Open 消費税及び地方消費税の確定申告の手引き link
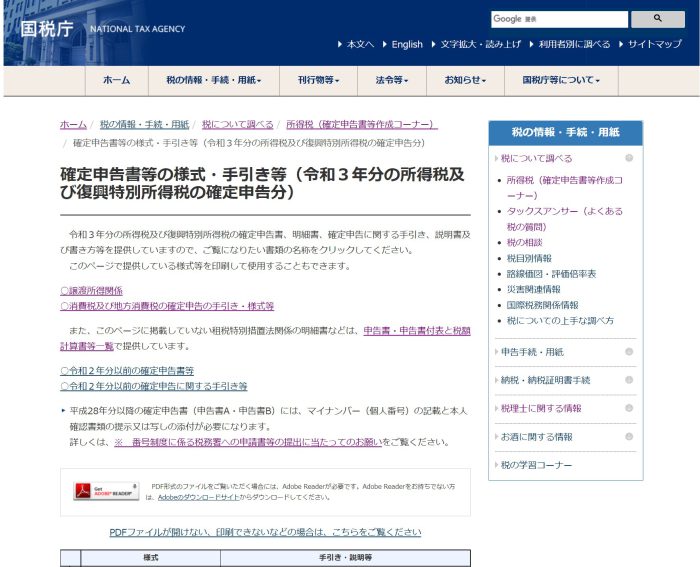Image resolution: width=700 pixels, height=567 pixels. point(167,306)
